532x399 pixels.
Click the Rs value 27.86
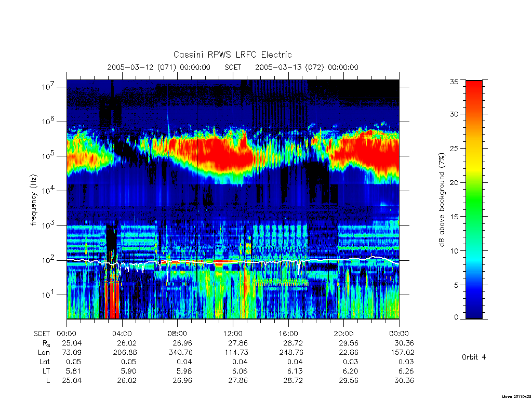(238, 343)
